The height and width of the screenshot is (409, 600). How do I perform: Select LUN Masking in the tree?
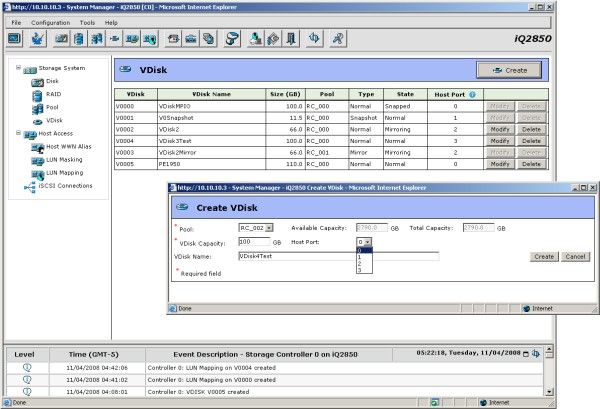pos(64,160)
